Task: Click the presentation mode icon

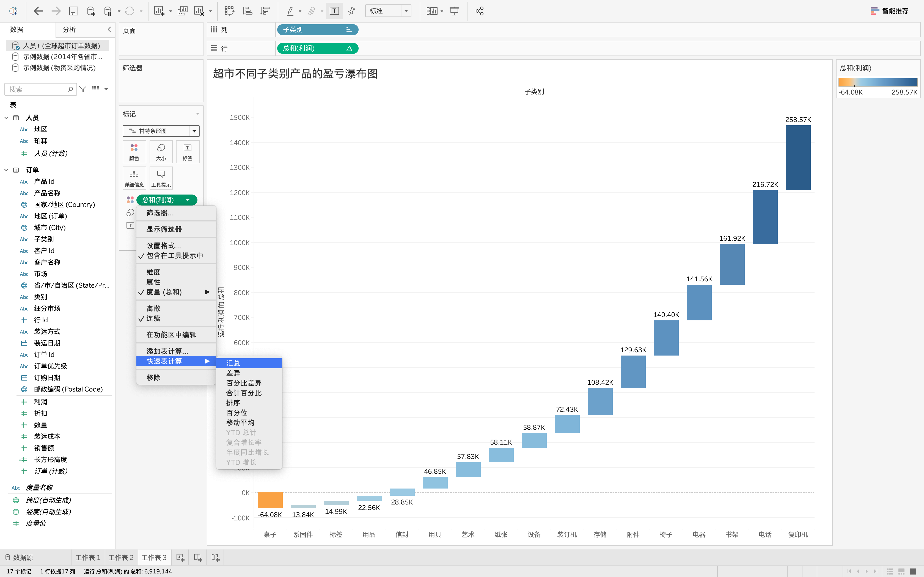Action: point(454,11)
